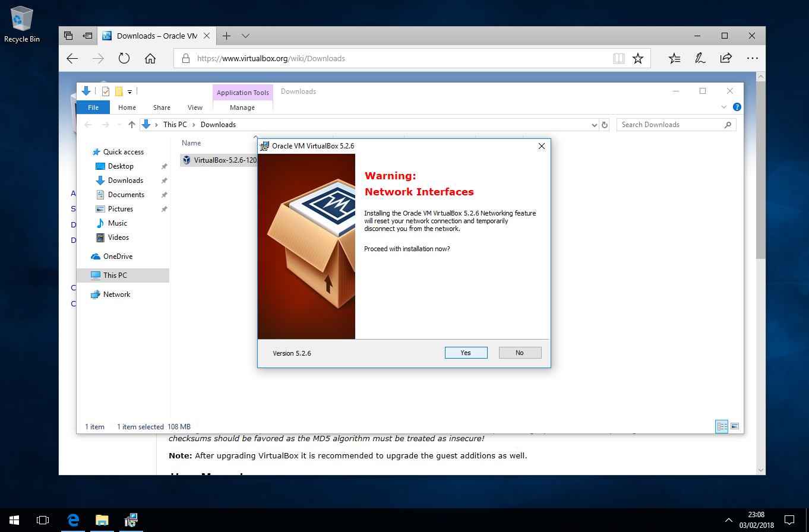809x532 pixels.
Task: Select Documents in Quick access
Action: pos(126,195)
